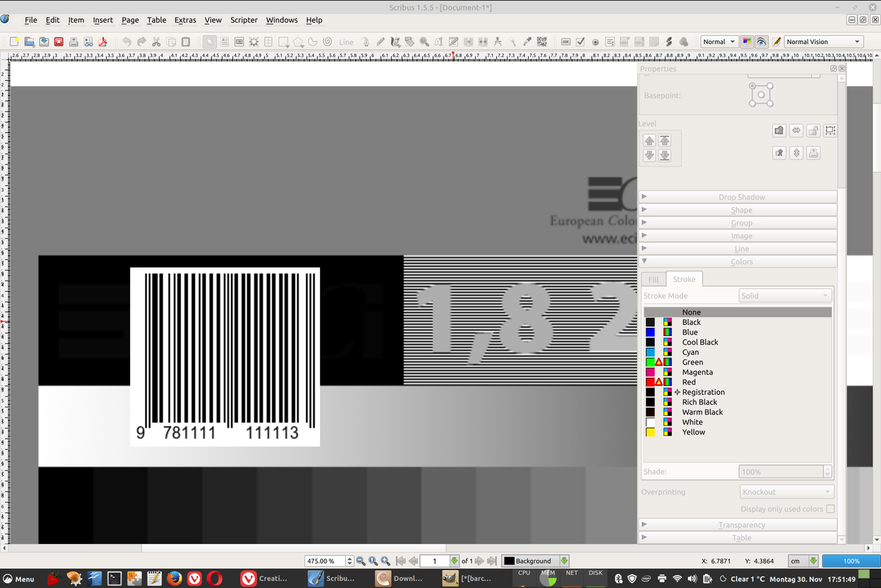Select the Magenta color in list
The width and height of the screenshot is (881, 588).
coord(737,373)
